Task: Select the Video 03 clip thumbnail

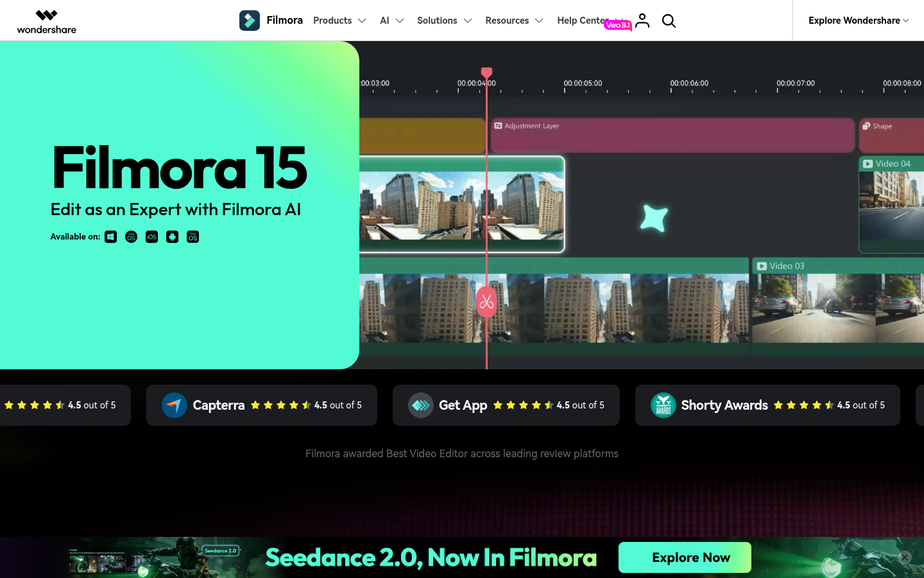Action: pos(837,307)
